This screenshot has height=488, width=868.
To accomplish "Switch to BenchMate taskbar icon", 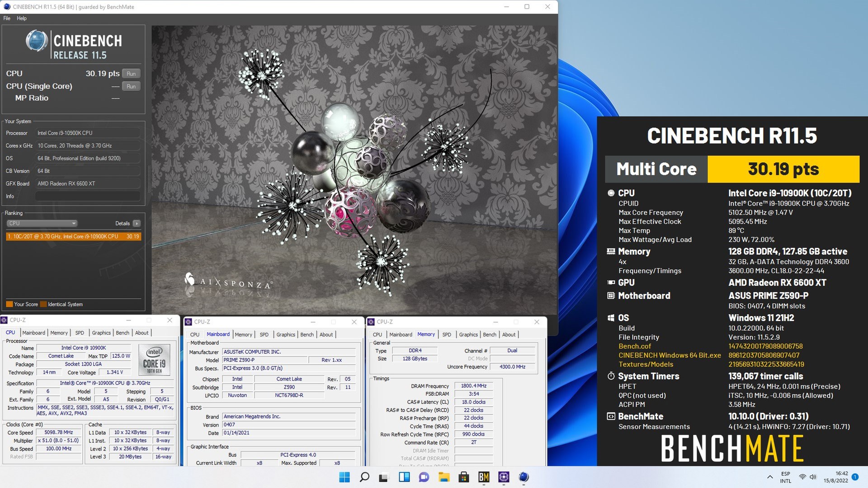I will [x=484, y=477].
